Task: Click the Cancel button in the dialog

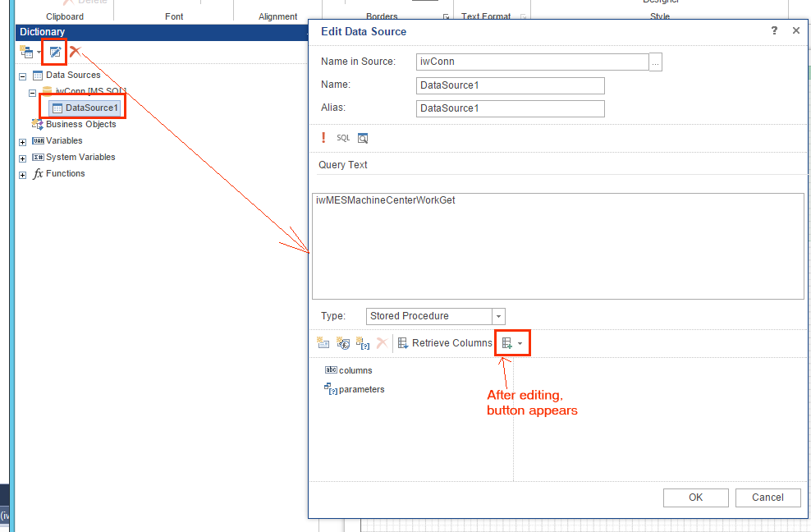Action: [x=767, y=497]
